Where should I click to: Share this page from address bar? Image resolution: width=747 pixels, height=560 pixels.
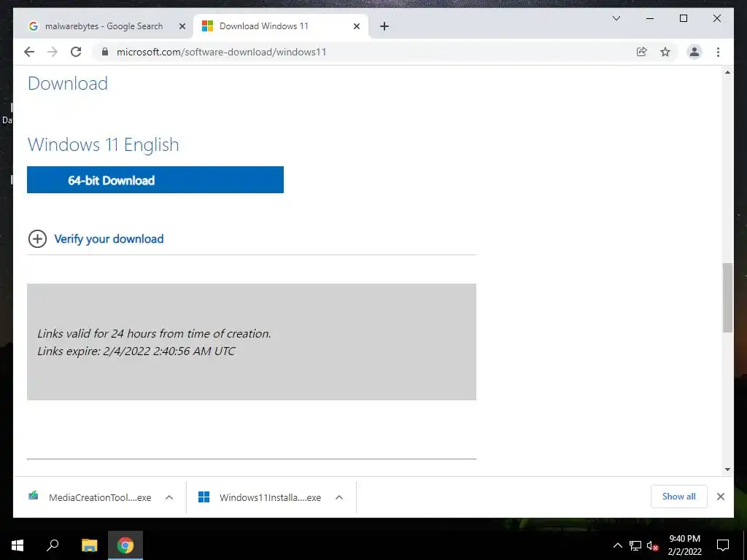[642, 52]
